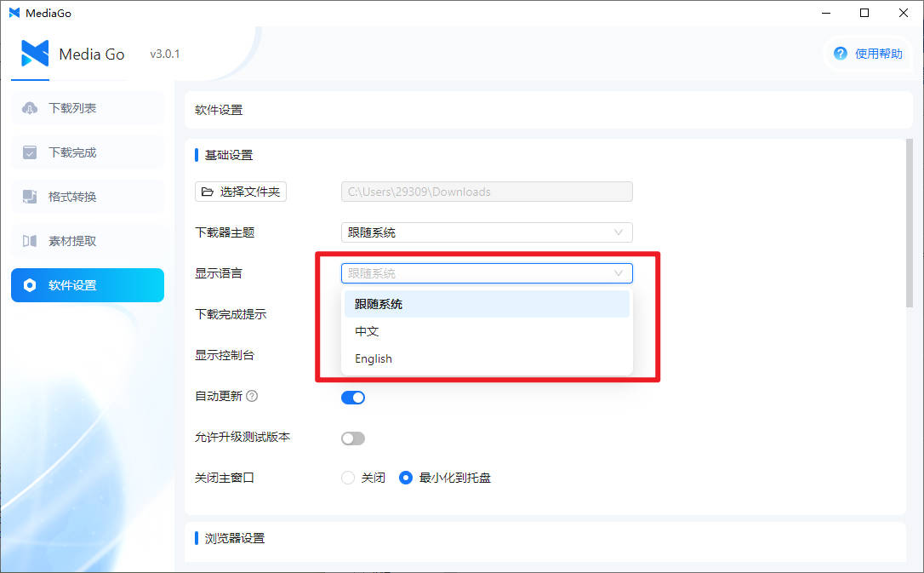Switch to the 素材提取 page
The height and width of the screenshot is (573, 924).
click(x=88, y=240)
